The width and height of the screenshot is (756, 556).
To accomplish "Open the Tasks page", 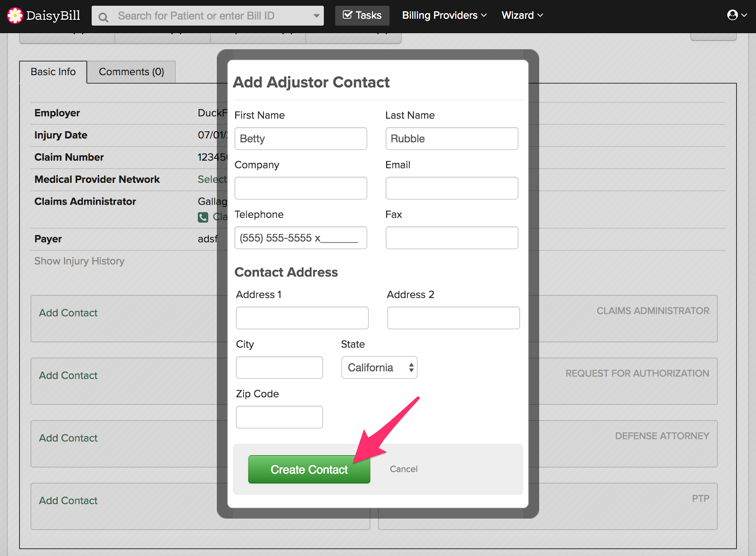I will [362, 16].
